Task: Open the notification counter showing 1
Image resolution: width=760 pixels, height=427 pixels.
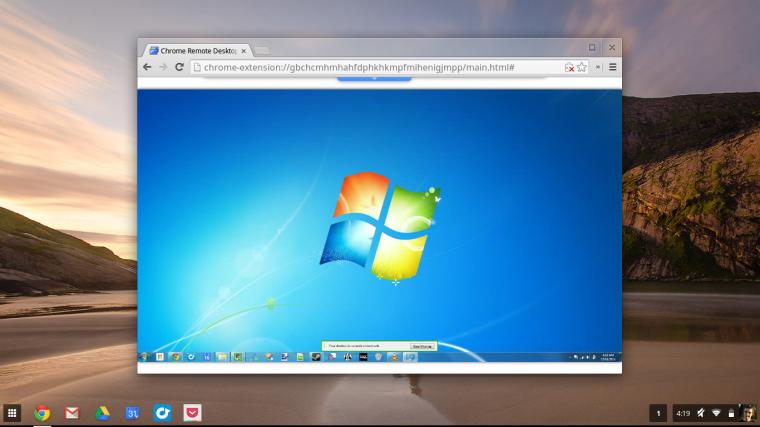Action: coord(658,413)
